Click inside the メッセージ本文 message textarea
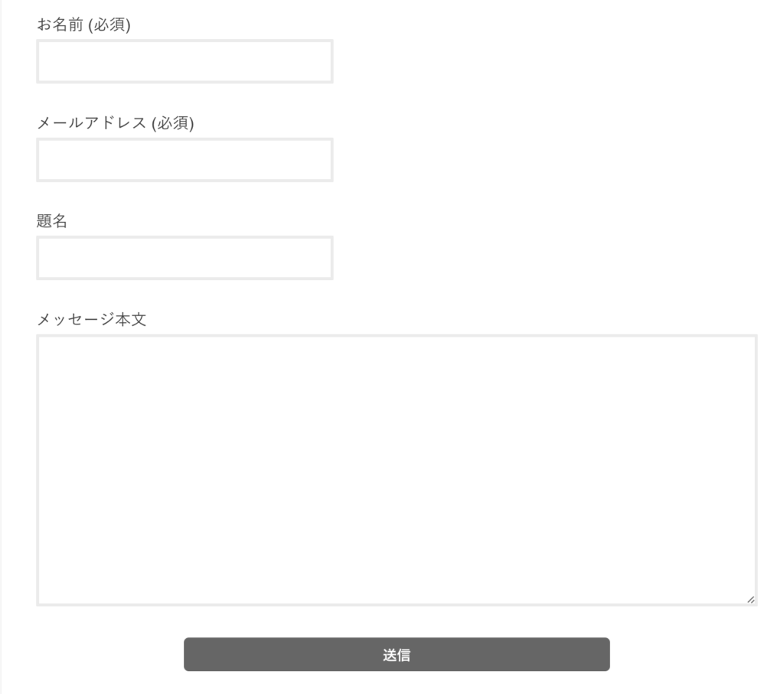This screenshot has height=694, width=784. point(397,470)
